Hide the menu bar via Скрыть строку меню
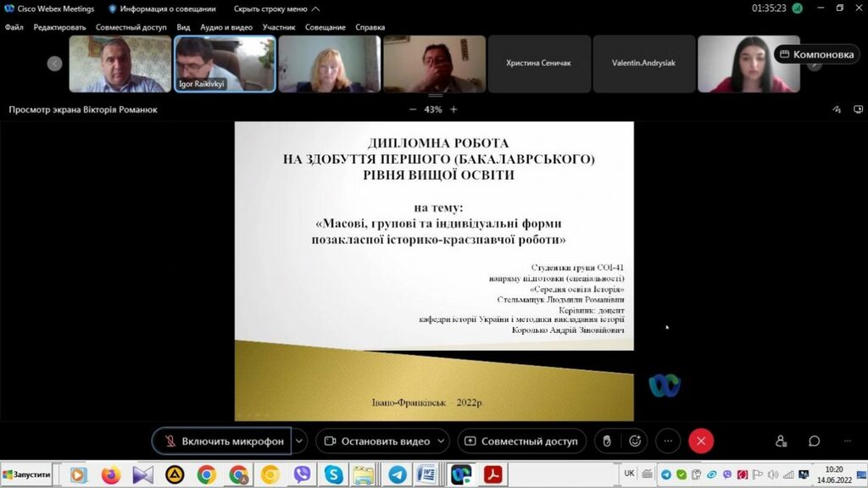The height and width of the screenshot is (488, 868). [276, 8]
